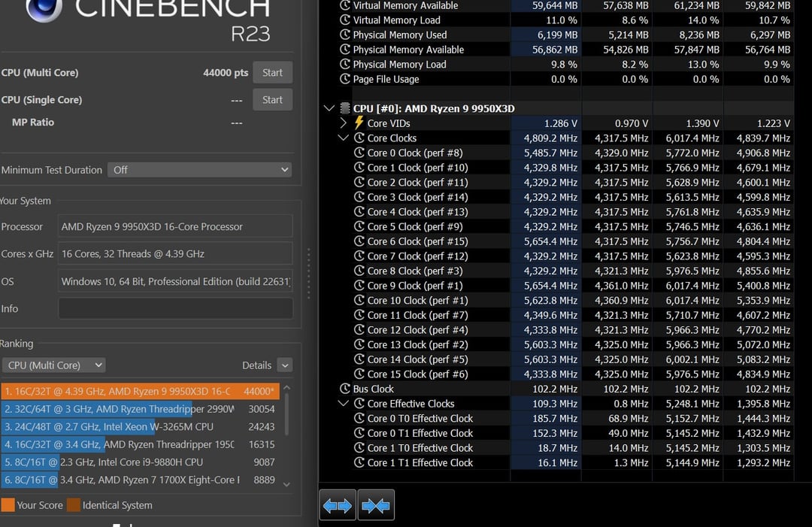The image size is (812, 527).
Task: Click the CPU chip icon for Ryzen 9950X3D
Action: 345,108
